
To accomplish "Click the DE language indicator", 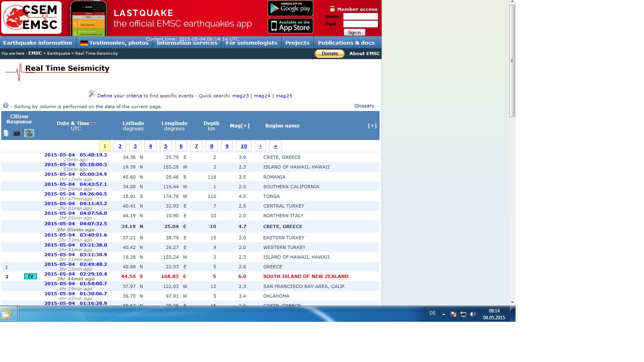I will click(432, 313).
